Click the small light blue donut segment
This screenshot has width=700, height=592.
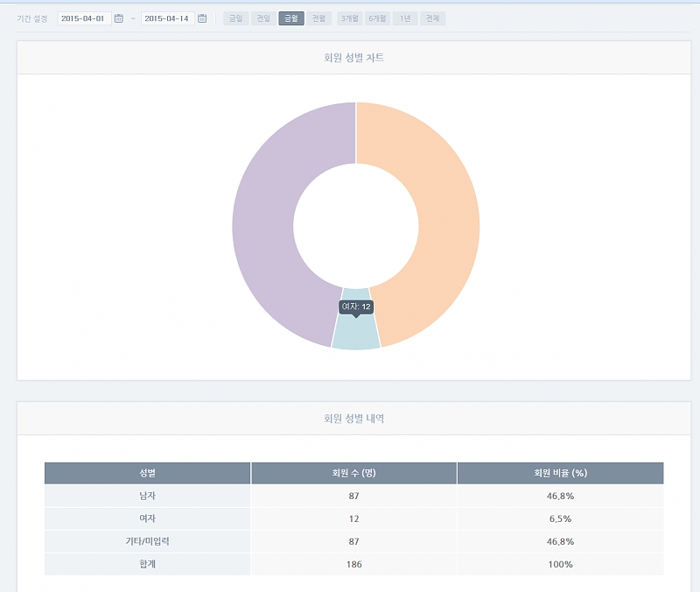pos(356,333)
